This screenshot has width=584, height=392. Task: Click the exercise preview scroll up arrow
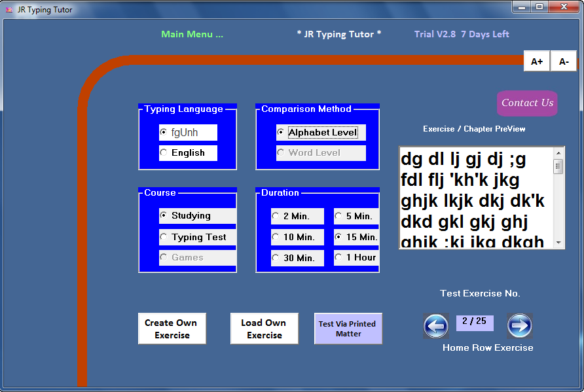point(558,153)
